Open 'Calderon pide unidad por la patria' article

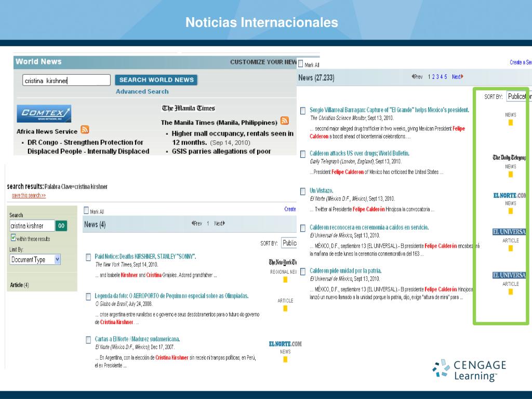(345, 271)
